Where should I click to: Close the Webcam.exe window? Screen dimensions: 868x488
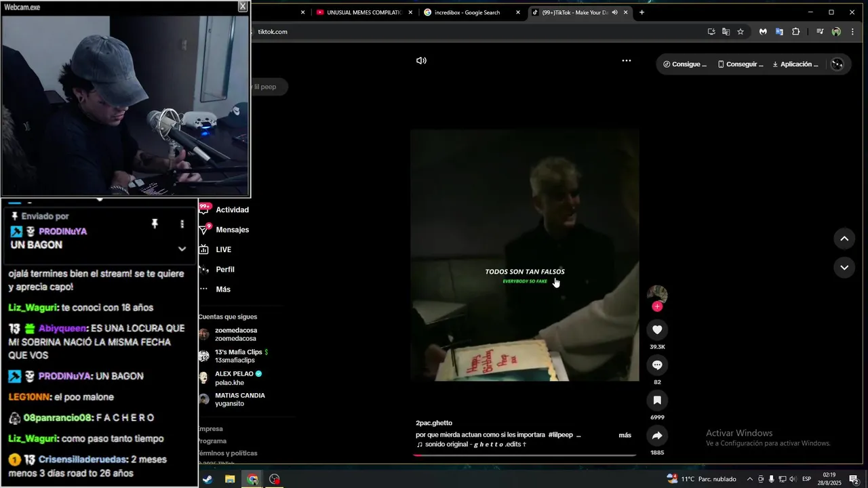[243, 6]
